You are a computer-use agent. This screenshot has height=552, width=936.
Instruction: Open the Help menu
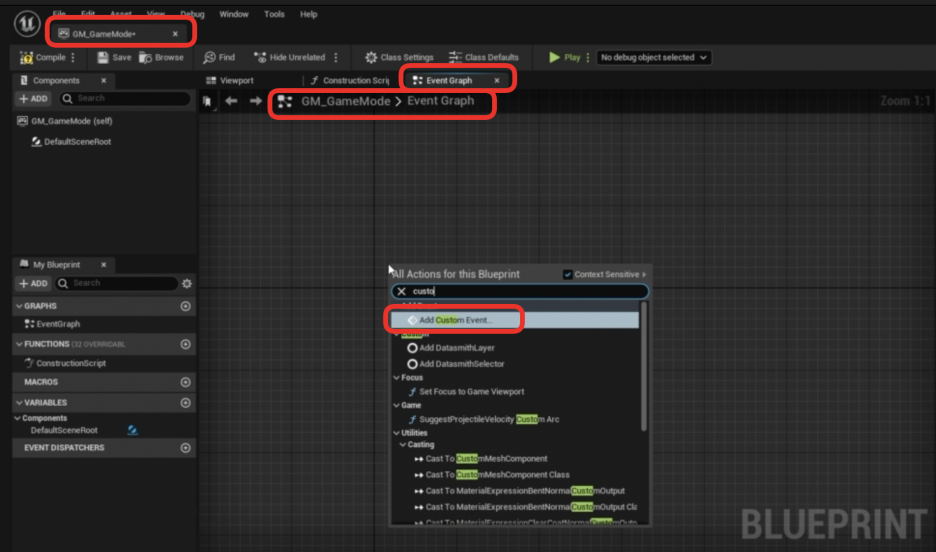(x=308, y=14)
